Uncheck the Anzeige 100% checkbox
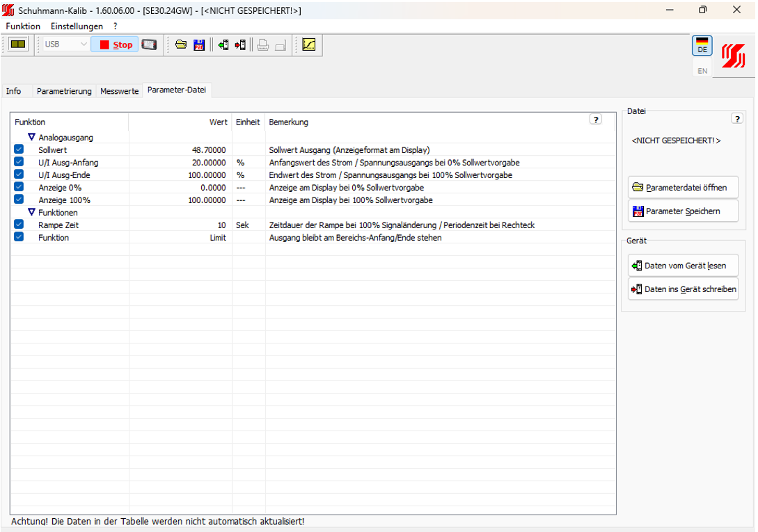The image size is (758, 532). coord(18,200)
